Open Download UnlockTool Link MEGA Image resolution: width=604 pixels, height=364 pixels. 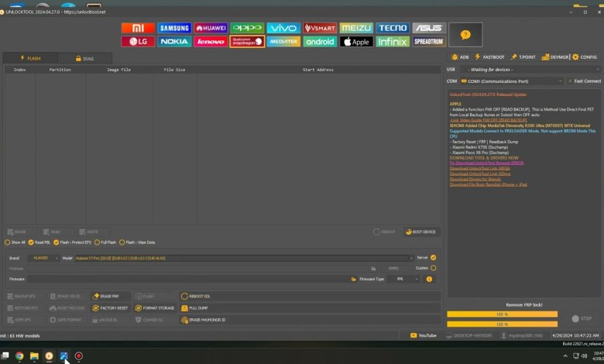click(479, 168)
